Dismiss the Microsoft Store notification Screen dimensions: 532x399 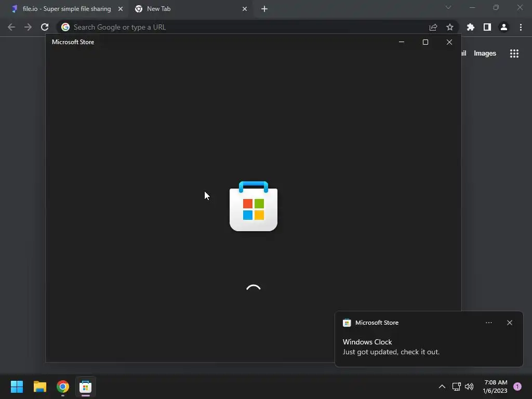tap(510, 323)
